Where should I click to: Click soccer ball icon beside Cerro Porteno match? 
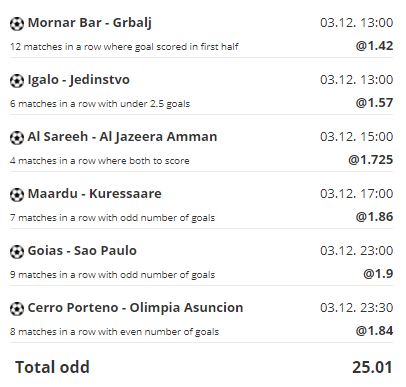(17, 309)
